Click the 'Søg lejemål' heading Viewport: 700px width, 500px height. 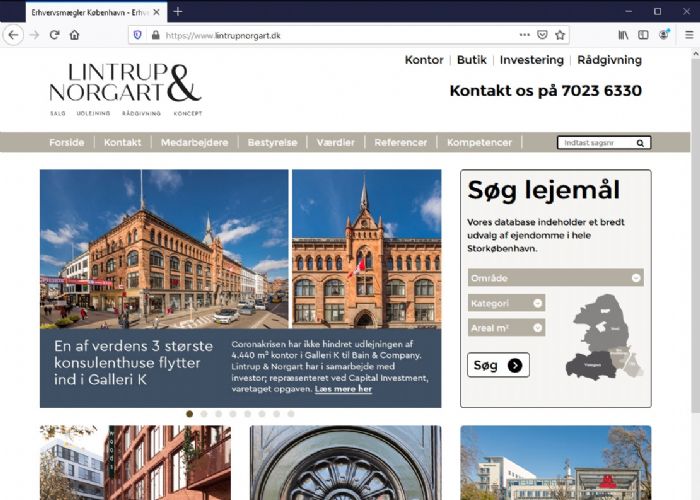(543, 190)
